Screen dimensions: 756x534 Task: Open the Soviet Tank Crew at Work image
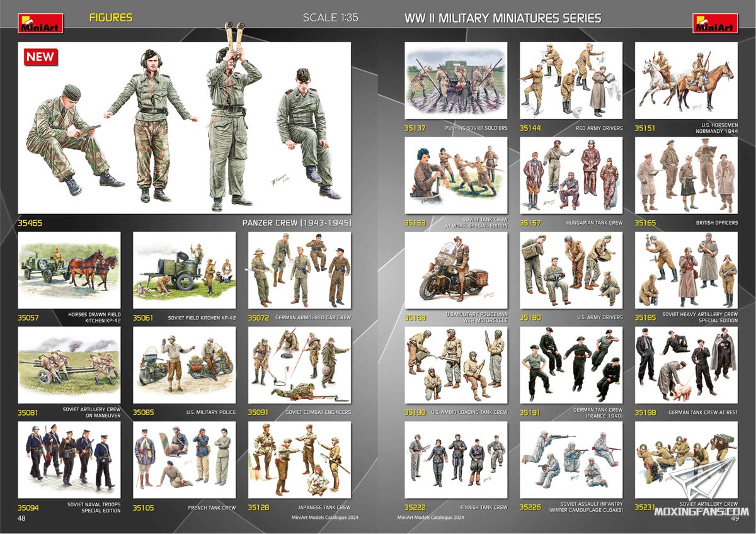tap(456, 176)
